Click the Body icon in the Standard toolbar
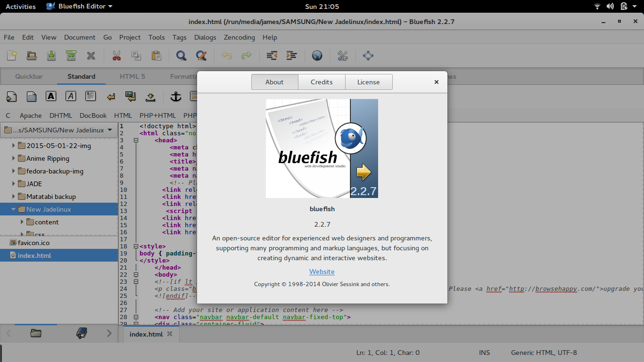Image resolution: width=644 pixels, height=362 pixels. (x=31, y=97)
